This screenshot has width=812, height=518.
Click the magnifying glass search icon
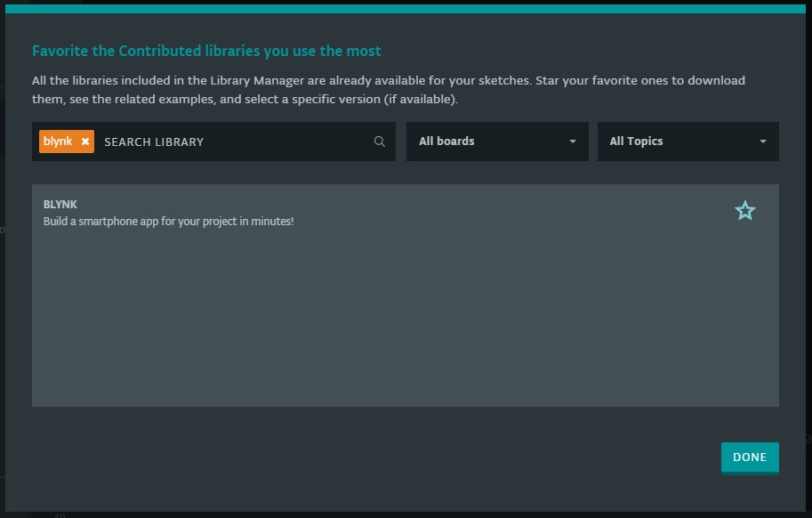(x=379, y=142)
